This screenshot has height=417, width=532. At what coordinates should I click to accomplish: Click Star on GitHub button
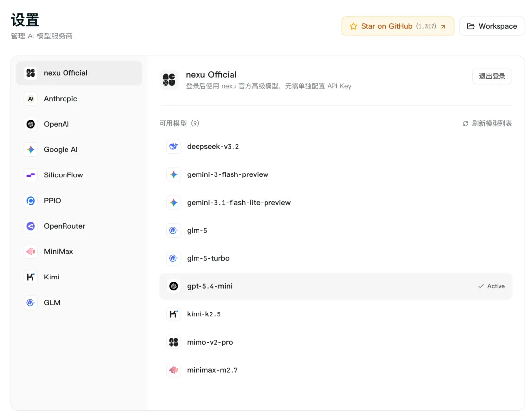point(398,26)
